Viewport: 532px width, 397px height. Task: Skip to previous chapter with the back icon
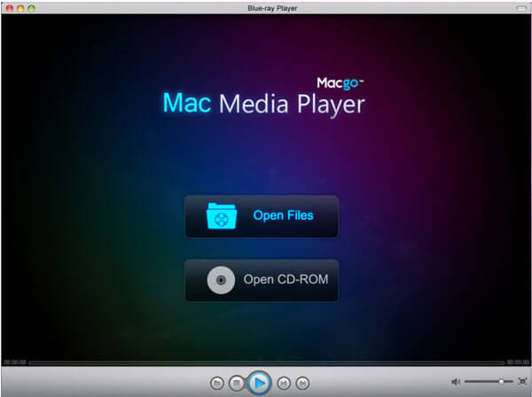(x=284, y=384)
